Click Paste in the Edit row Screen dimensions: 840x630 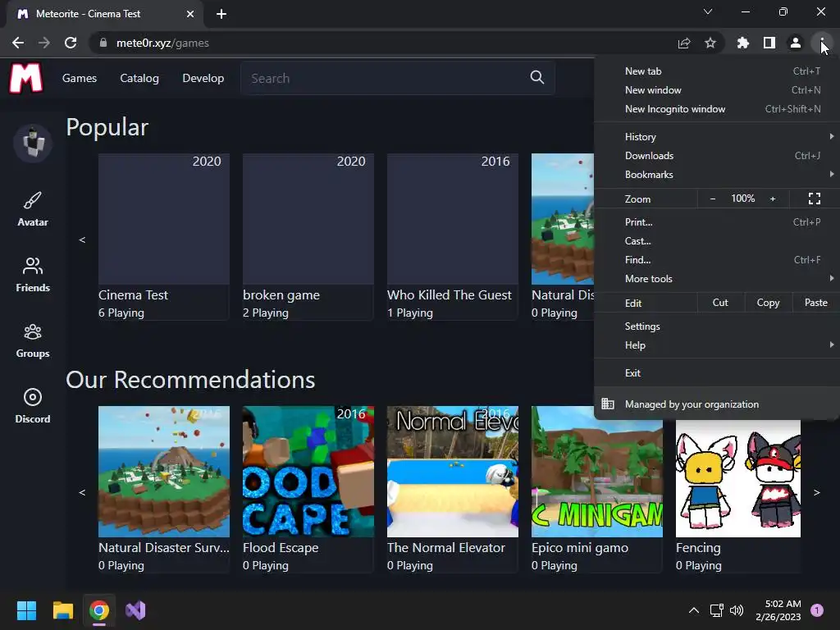click(x=816, y=303)
